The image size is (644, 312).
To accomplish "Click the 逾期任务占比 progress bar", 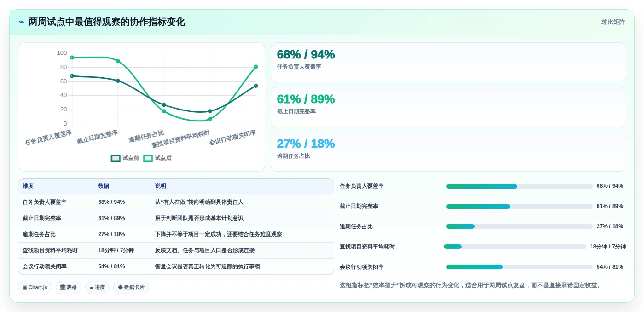I will [519, 226].
